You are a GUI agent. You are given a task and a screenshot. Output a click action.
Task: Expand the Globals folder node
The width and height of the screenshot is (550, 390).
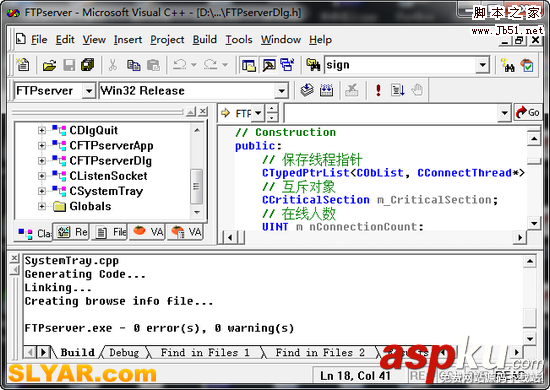41,206
